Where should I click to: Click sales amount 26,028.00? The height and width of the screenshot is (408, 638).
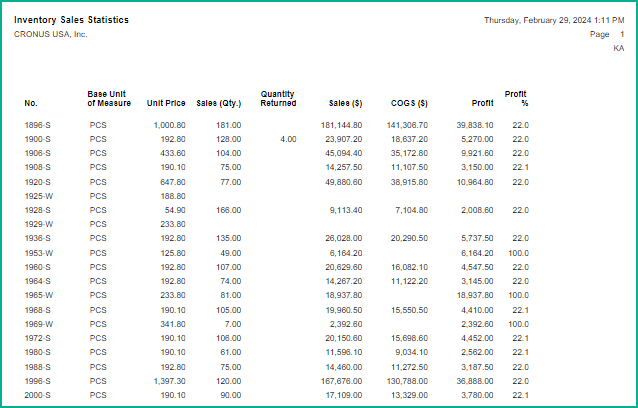[343, 238]
